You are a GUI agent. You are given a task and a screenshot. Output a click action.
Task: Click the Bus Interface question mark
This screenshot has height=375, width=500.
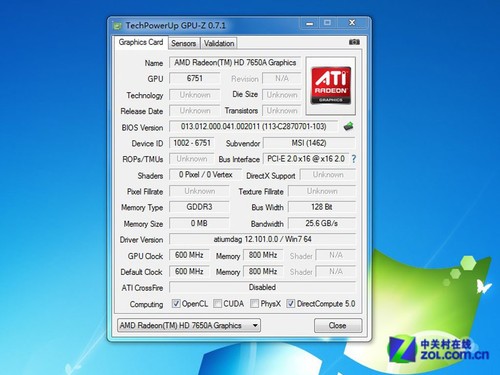[x=354, y=159]
